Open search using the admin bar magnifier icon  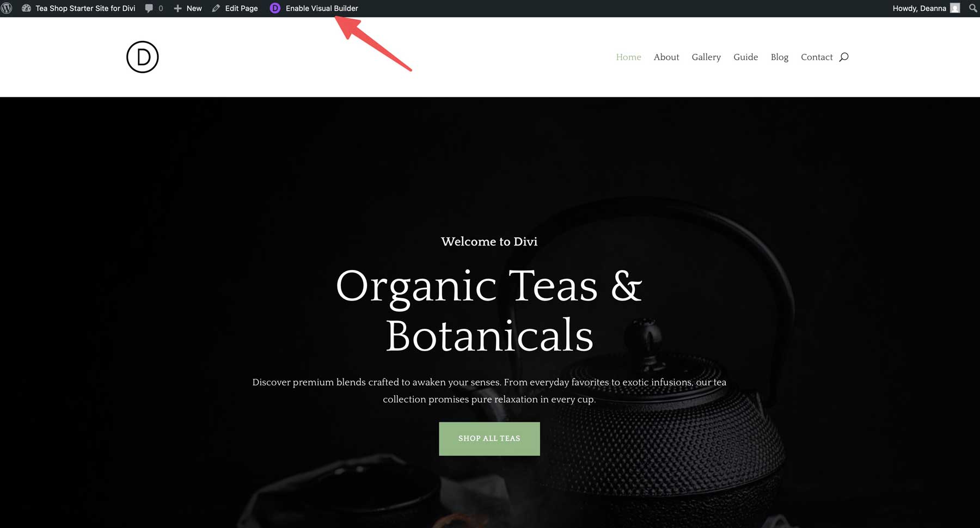972,8
